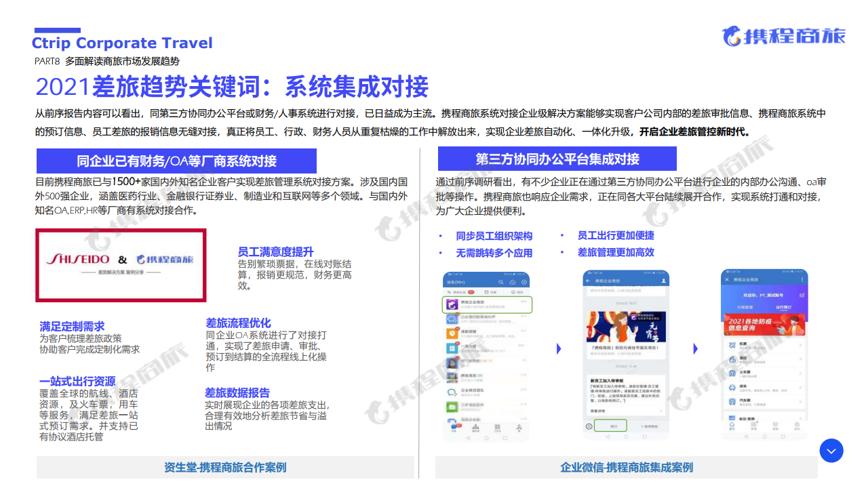Tap profile person icon in chat phone header
The image size is (868, 488).
tap(664, 281)
